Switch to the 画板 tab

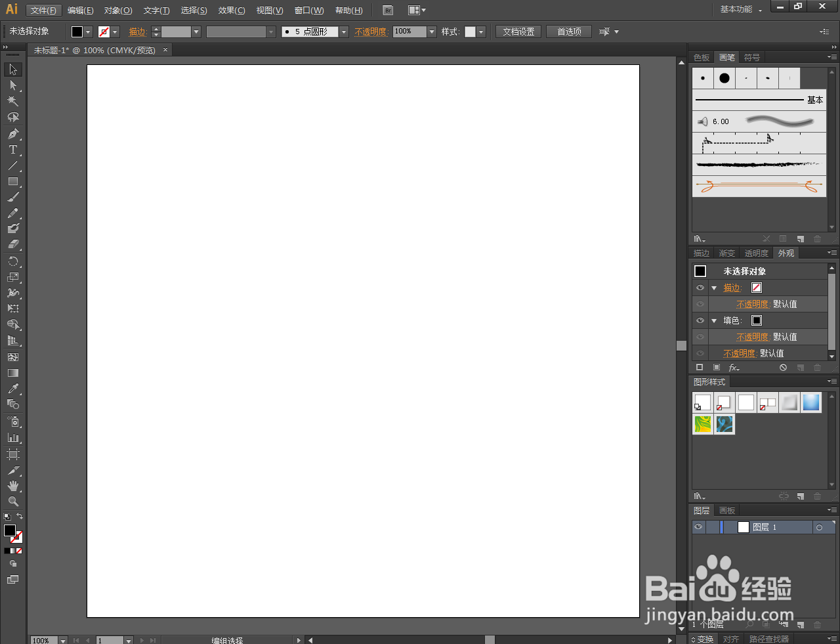[727, 511]
